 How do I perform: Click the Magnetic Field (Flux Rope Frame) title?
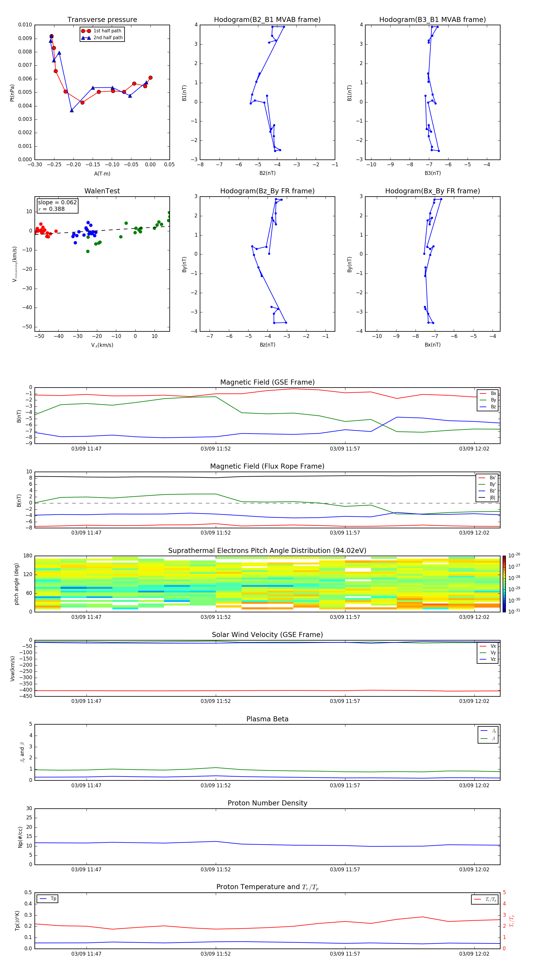click(267, 467)
